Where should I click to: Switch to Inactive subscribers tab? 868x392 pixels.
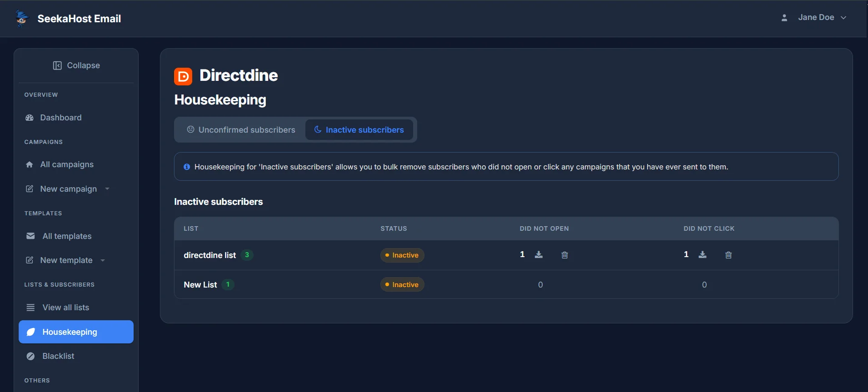coord(359,130)
